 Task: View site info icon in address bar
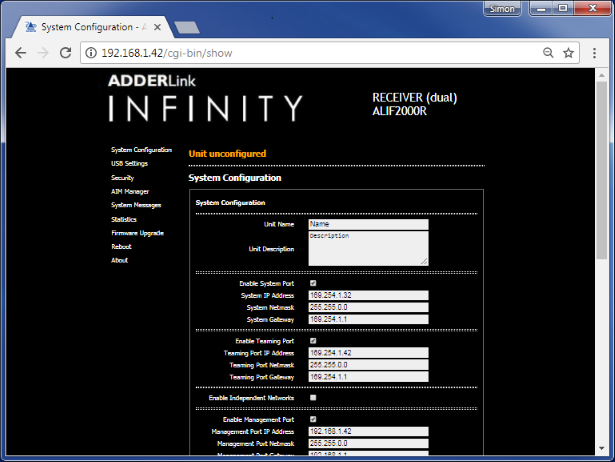tap(91, 53)
